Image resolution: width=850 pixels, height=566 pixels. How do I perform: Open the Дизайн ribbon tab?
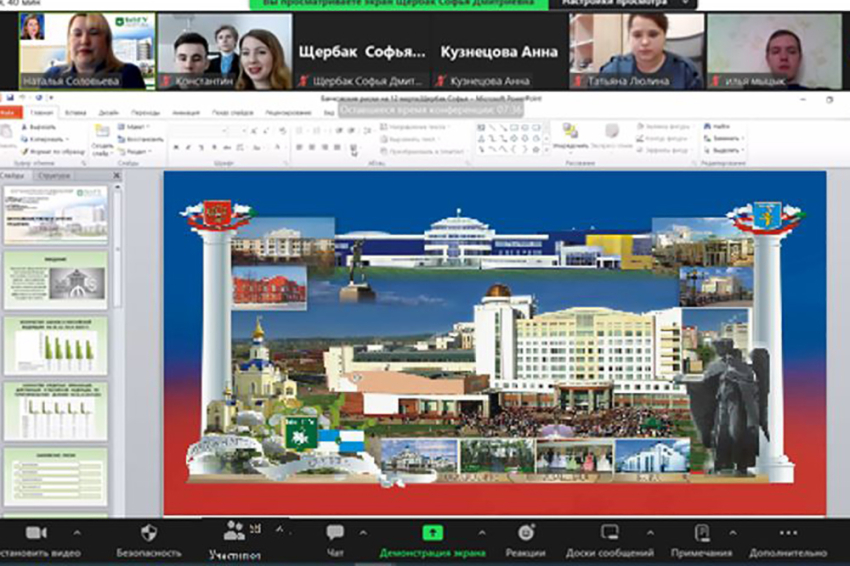click(108, 113)
